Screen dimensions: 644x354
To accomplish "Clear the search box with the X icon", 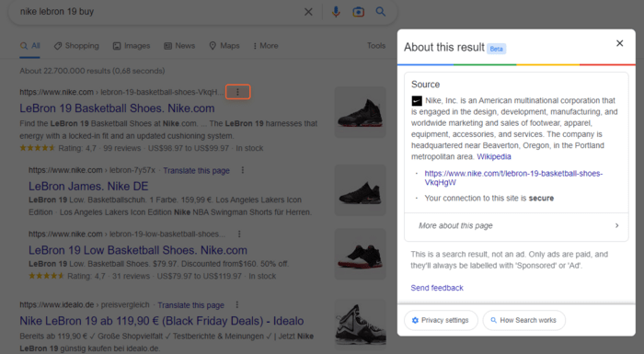I will coord(308,12).
